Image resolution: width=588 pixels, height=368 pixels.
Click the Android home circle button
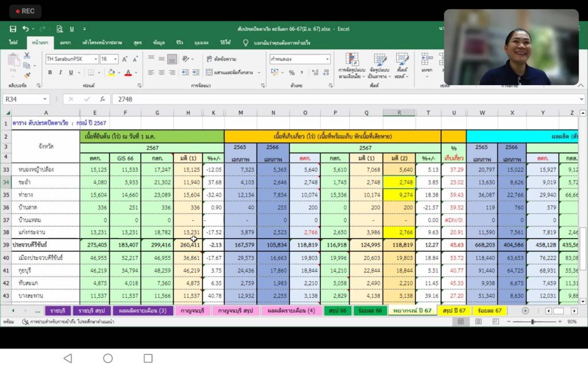(107, 358)
